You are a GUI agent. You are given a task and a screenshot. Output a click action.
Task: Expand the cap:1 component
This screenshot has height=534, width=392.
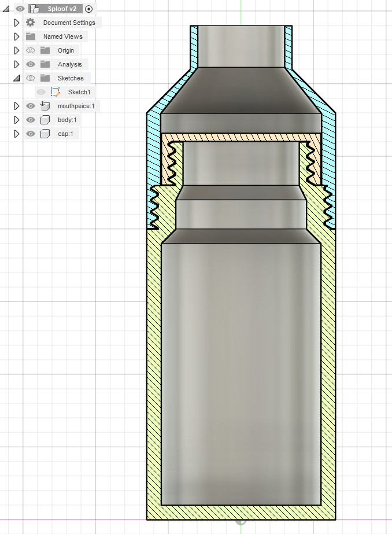coord(16,134)
